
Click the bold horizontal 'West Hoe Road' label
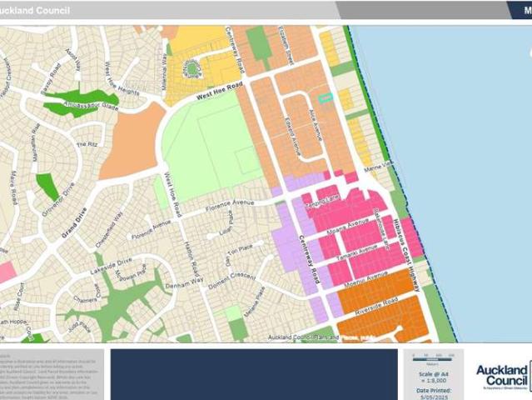(219, 91)
